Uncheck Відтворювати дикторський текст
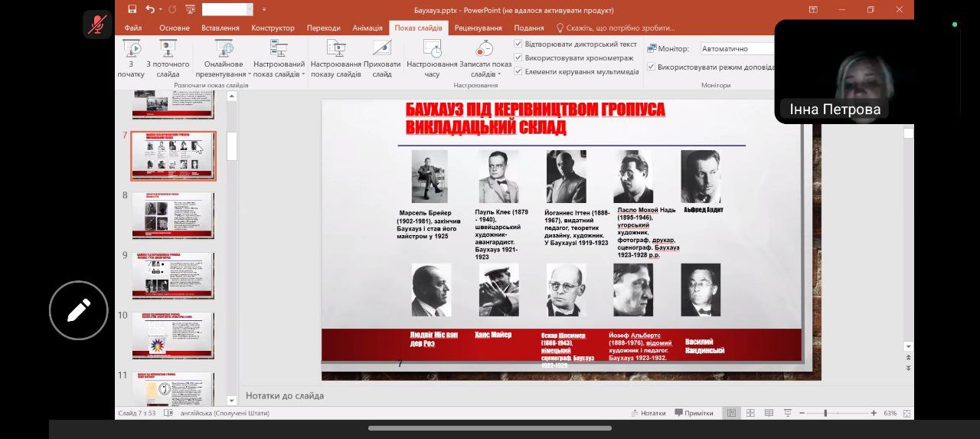This screenshot has height=439, width=980. pos(518,44)
